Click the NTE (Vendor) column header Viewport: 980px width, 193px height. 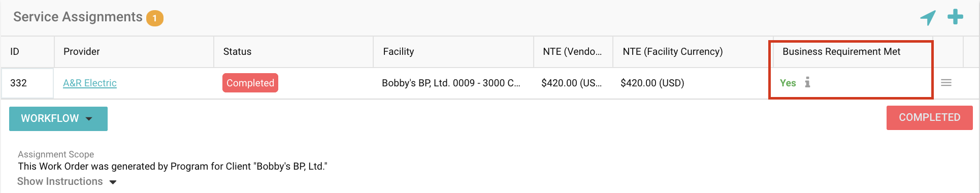click(573, 52)
